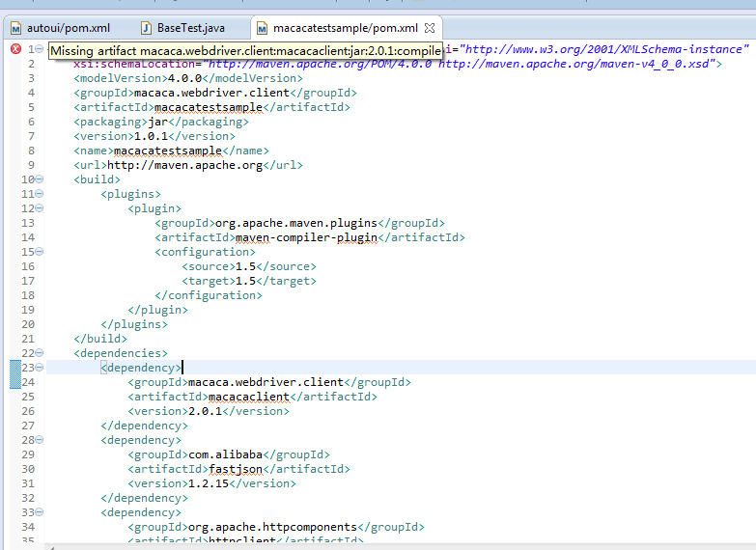Click the red error marker on line 1
The width and height of the screenshot is (756, 550).
15,48
